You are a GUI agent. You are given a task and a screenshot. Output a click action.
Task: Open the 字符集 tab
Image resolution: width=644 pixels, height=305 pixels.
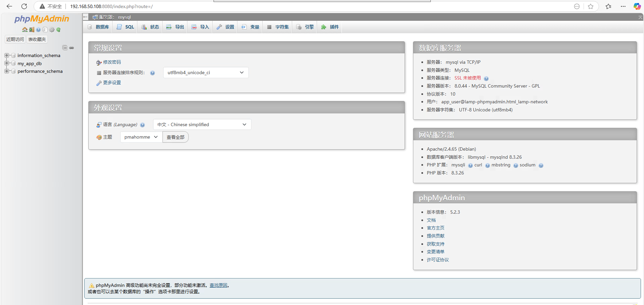(x=278, y=27)
